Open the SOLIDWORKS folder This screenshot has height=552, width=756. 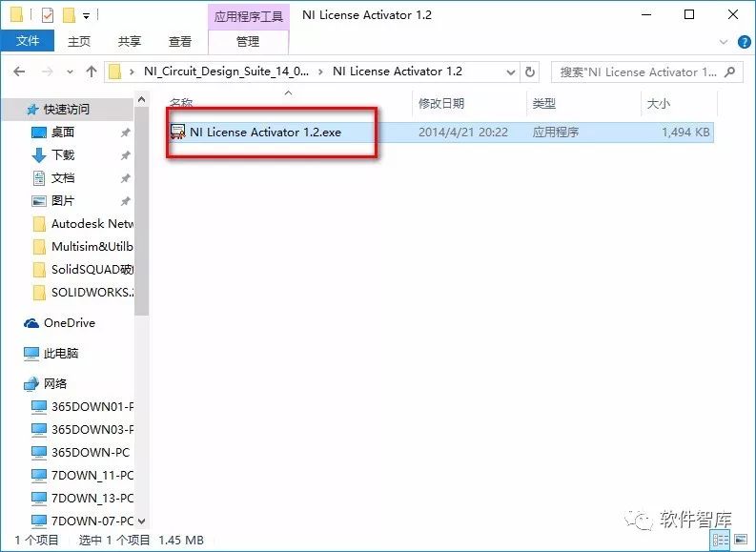(x=92, y=292)
